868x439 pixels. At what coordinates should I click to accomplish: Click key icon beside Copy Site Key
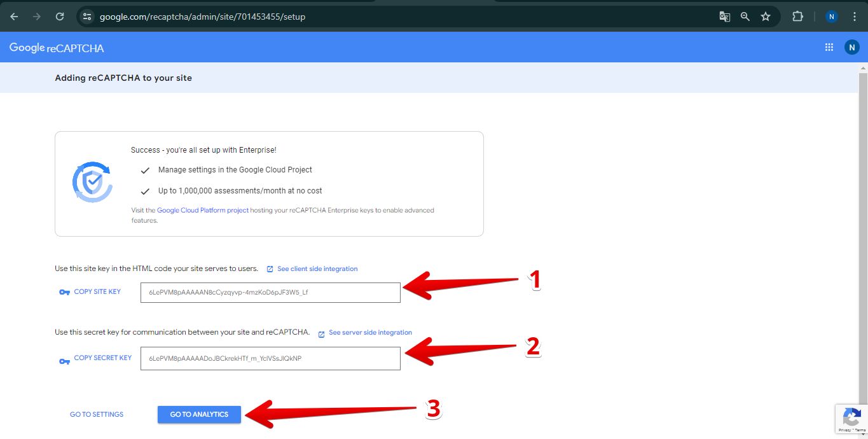[64, 292]
